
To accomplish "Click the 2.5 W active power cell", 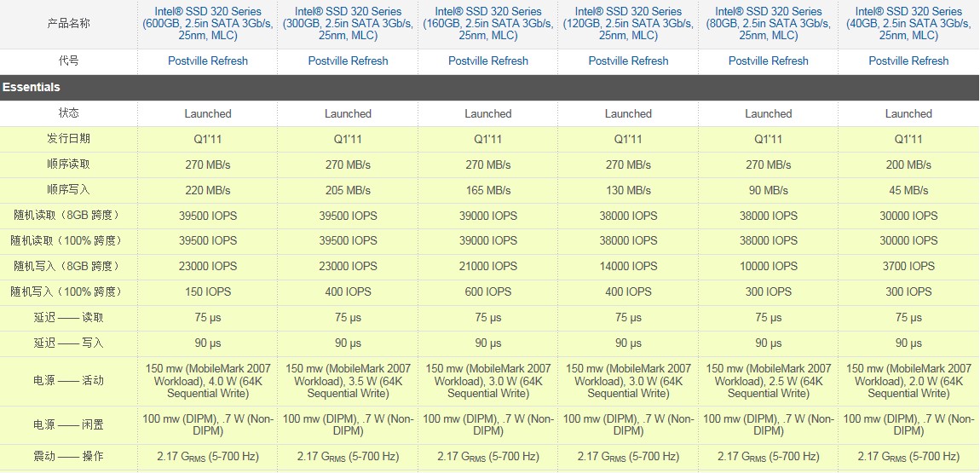I will click(x=768, y=381).
